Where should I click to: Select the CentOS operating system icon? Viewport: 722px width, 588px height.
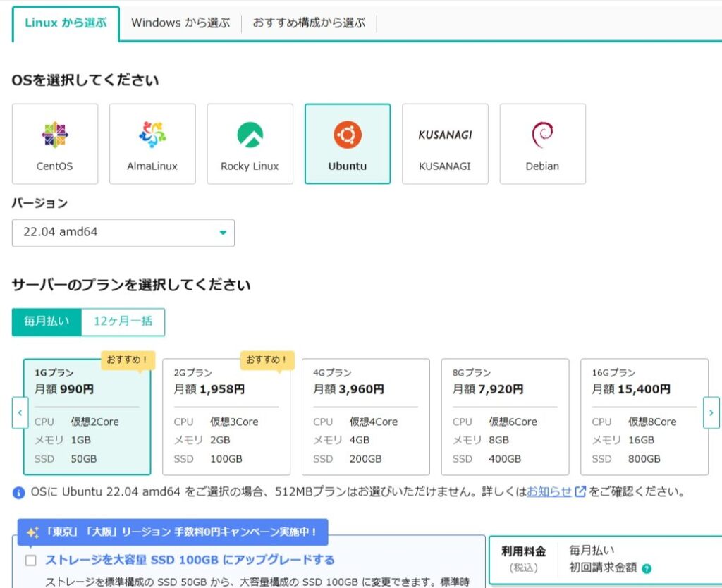(x=54, y=143)
